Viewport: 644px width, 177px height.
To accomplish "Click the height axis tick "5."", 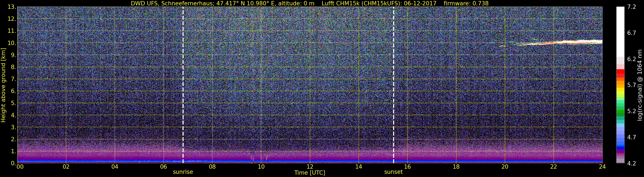I will pyautogui.click(x=13, y=103).
